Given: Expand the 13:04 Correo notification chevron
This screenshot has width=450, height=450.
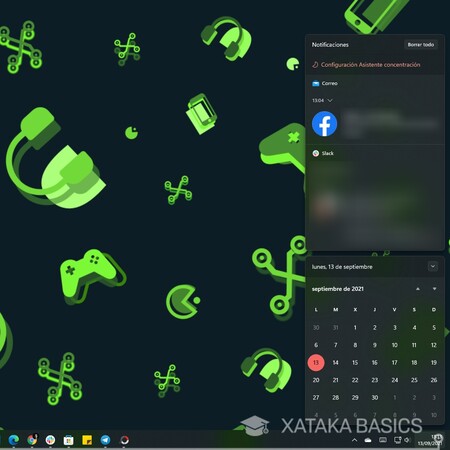Looking at the screenshot, I should point(330,100).
